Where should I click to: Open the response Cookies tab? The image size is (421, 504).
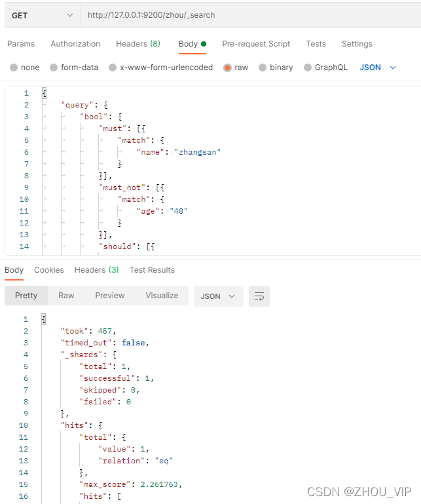pos(49,270)
